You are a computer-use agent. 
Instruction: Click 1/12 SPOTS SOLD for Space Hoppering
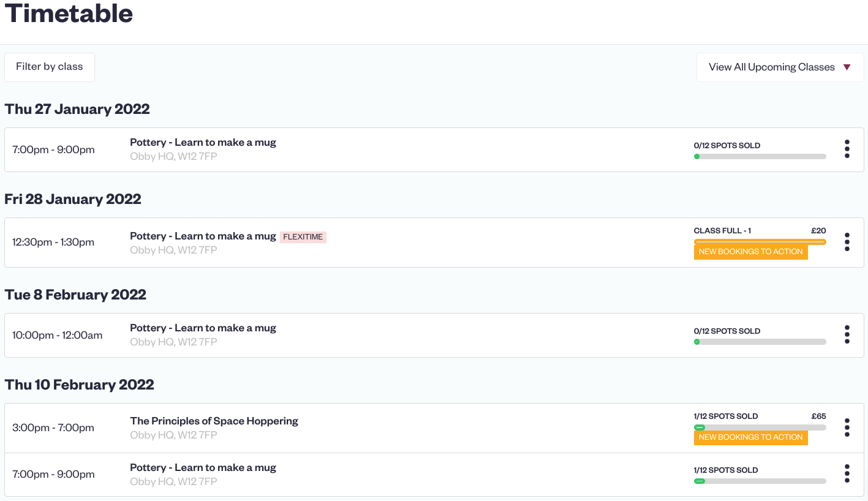coord(726,416)
